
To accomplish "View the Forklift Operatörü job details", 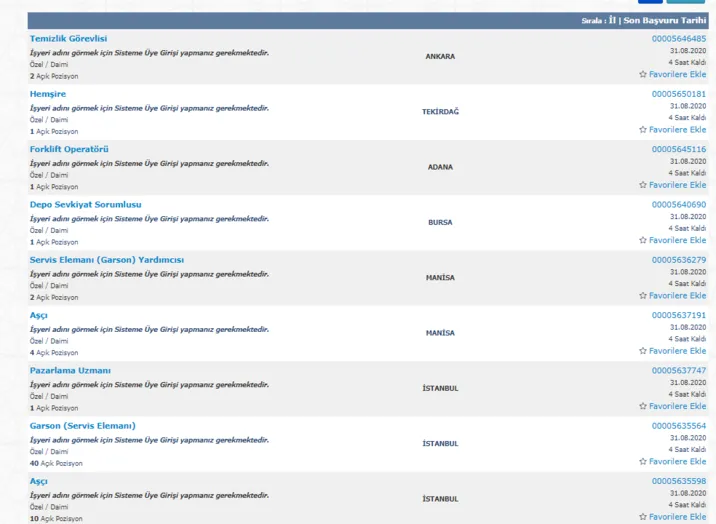I will 69,149.
